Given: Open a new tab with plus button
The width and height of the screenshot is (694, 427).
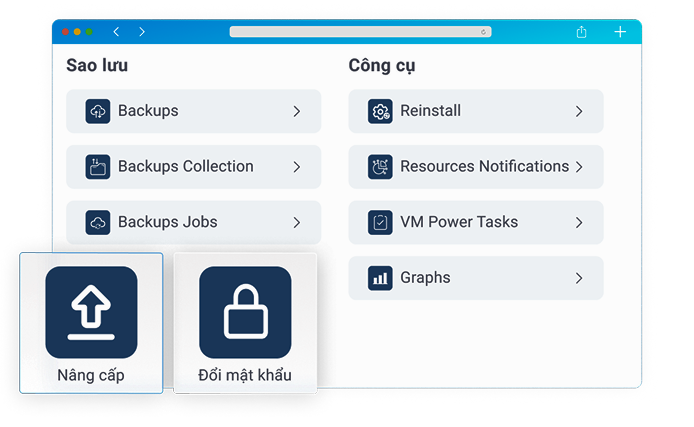Looking at the screenshot, I should (x=620, y=32).
